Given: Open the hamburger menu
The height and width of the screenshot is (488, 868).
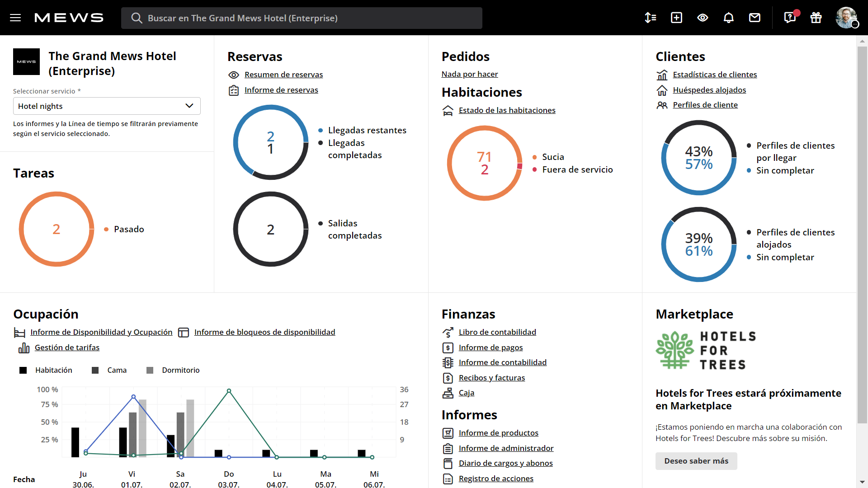Looking at the screenshot, I should click(x=15, y=18).
